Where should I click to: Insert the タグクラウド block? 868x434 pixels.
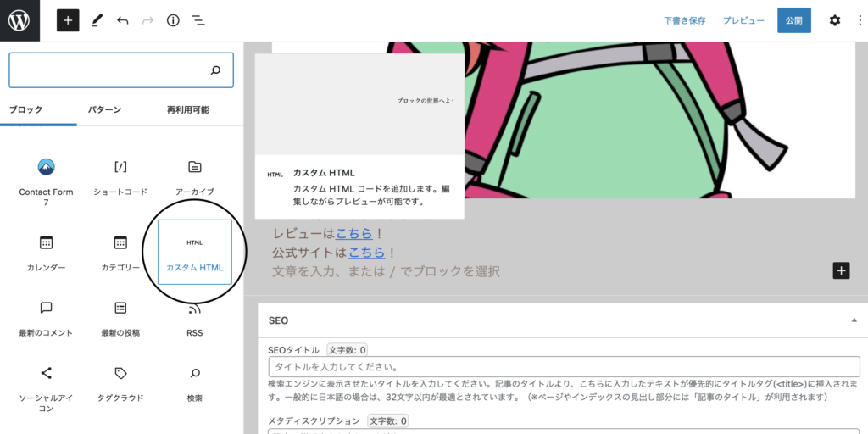point(120,385)
